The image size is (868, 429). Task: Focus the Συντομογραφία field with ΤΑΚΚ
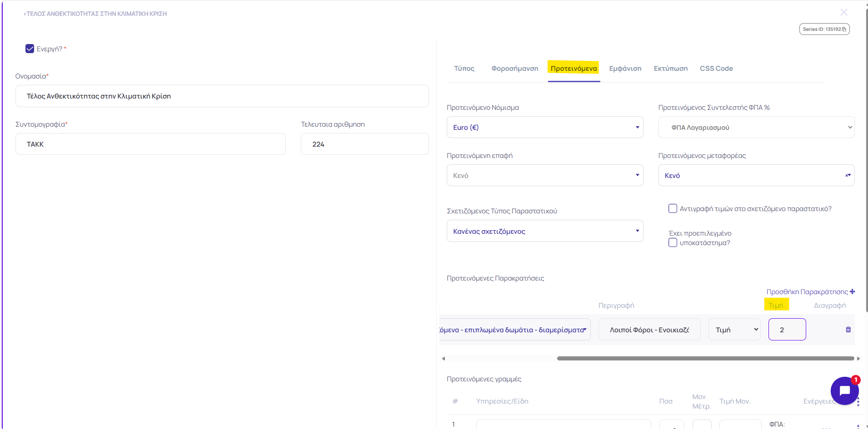pyautogui.click(x=150, y=144)
